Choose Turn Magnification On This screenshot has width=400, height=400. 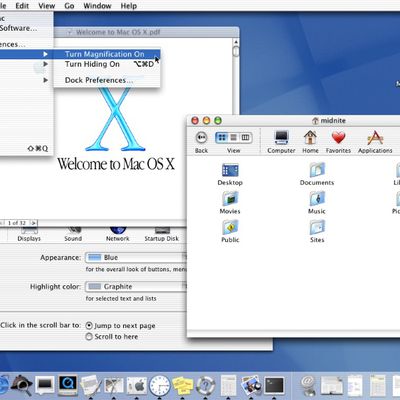[x=107, y=54]
